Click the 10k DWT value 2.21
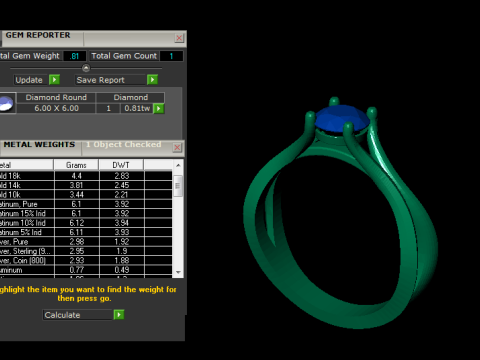Image resolution: width=480 pixels, height=360 pixels. (x=122, y=195)
